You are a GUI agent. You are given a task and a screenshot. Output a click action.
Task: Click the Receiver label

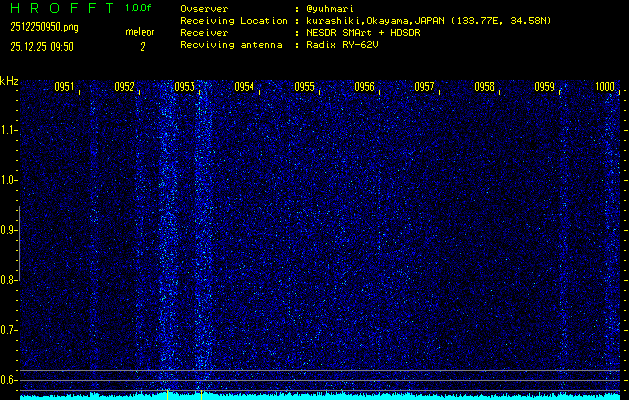click(x=204, y=33)
